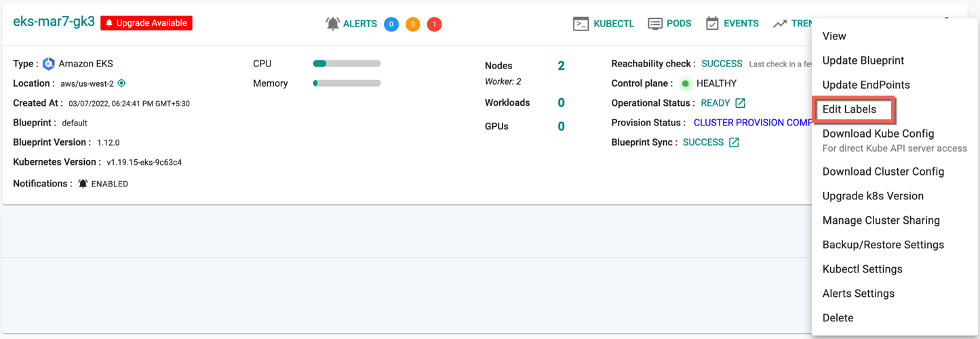Click the Amazon EKS type text
980x339 pixels.
pyautogui.click(x=86, y=64)
